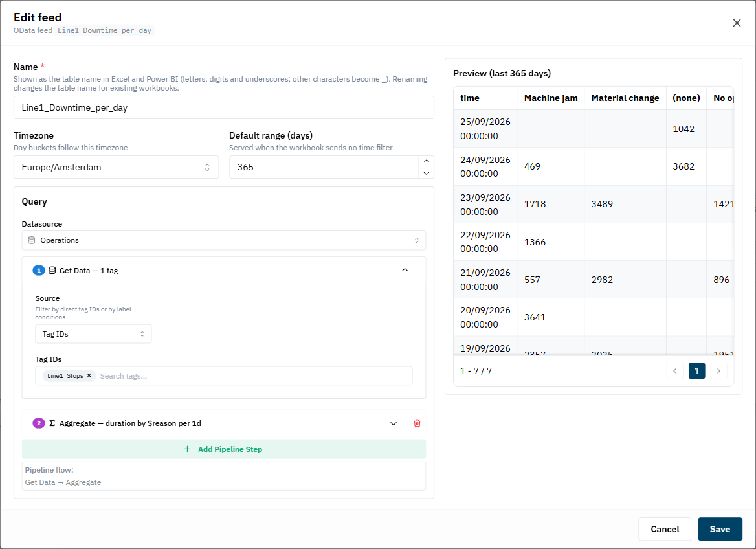
Task: Click the OData feed Line1_Downtime_per_day code label
Action: [x=104, y=30]
